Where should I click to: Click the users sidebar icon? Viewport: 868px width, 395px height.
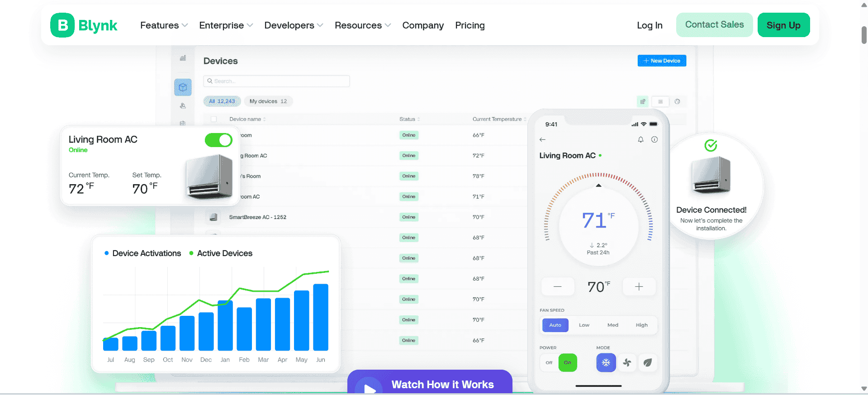(183, 106)
